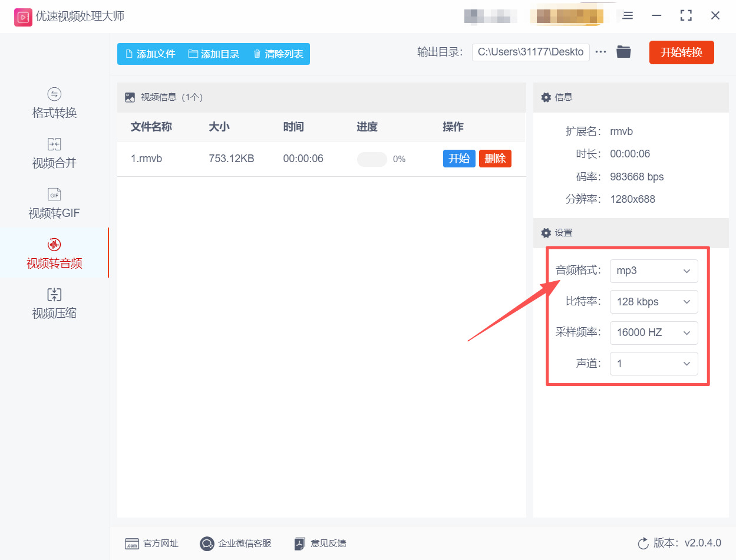Click the folder icon beside output directory
736x560 pixels.
(623, 52)
